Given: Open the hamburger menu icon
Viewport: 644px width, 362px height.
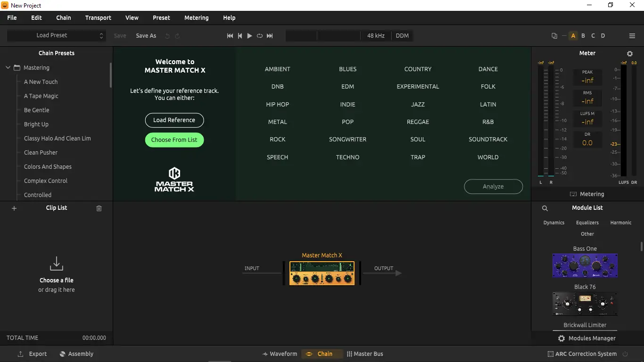Looking at the screenshot, I should click(632, 36).
